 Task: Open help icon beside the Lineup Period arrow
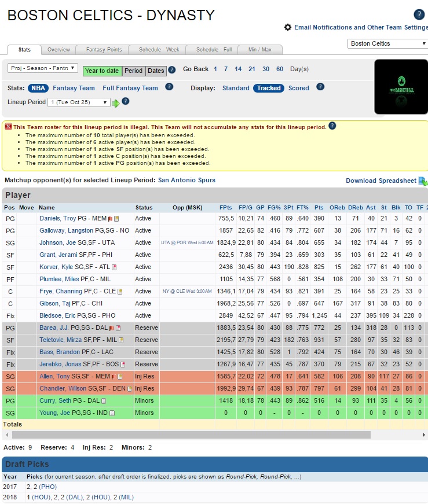click(126, 101)
